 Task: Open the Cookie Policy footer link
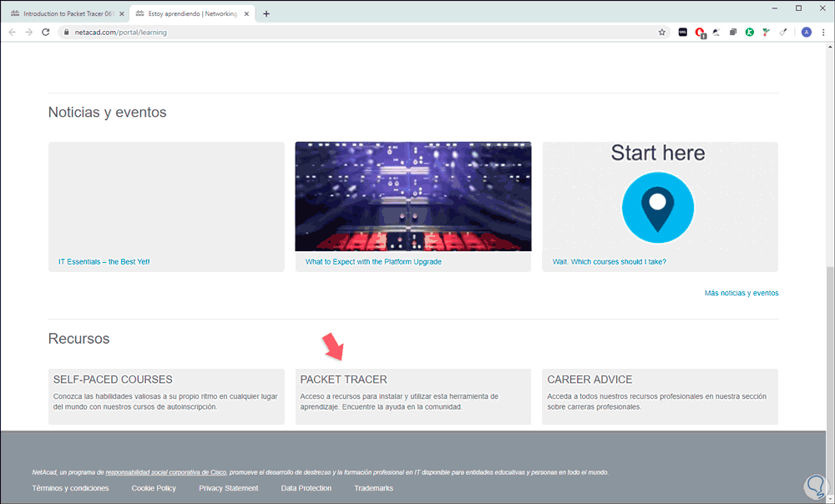pyautogui.click(x=154, y=488)
